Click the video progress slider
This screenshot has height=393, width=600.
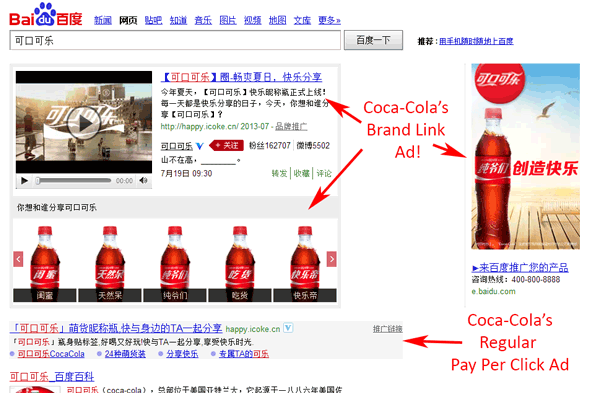tap(73, 180)
